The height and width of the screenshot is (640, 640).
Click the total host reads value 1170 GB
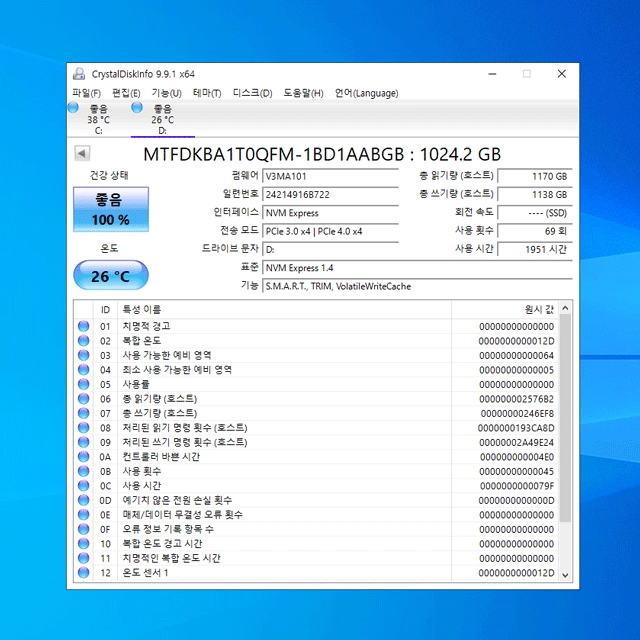tap(535, 176)
